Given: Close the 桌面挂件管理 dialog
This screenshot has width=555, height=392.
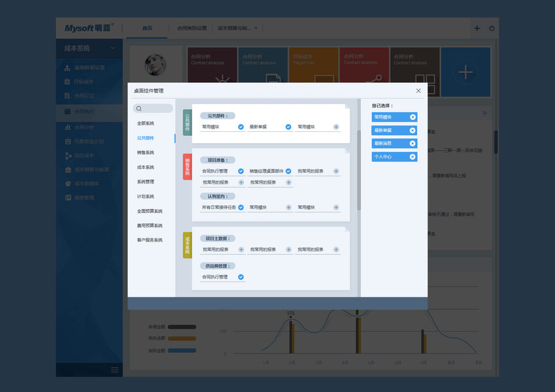Looking at the screenshot, I should (418, 91).
